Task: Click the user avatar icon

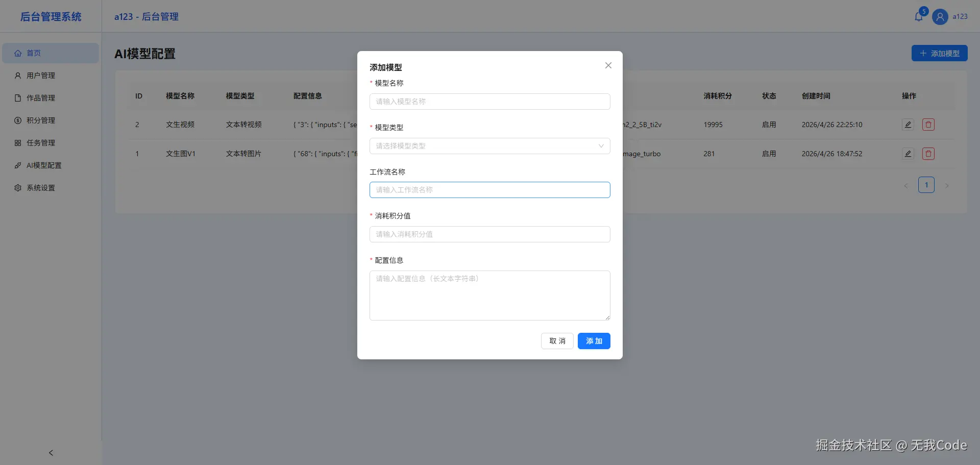Action: point(940,17)
